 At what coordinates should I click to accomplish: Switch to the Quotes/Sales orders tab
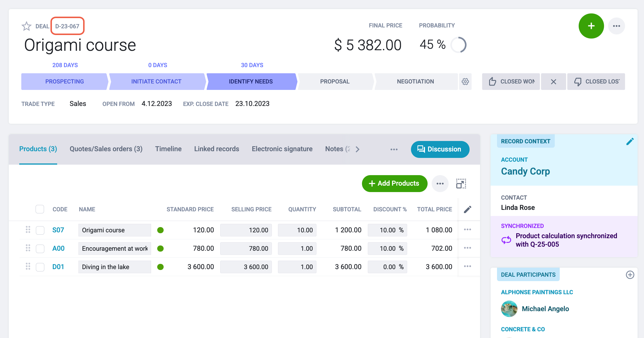(106, 149)
